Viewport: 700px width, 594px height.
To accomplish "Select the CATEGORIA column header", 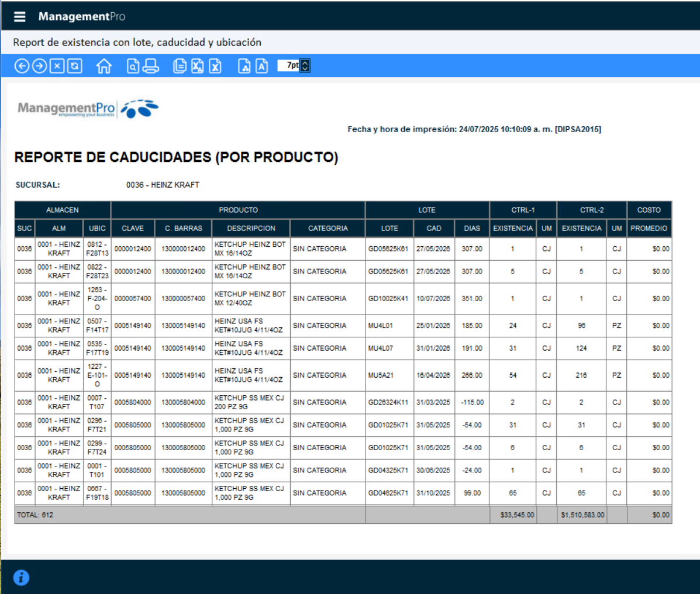I will pyautogui.click(x=327, y=229).
